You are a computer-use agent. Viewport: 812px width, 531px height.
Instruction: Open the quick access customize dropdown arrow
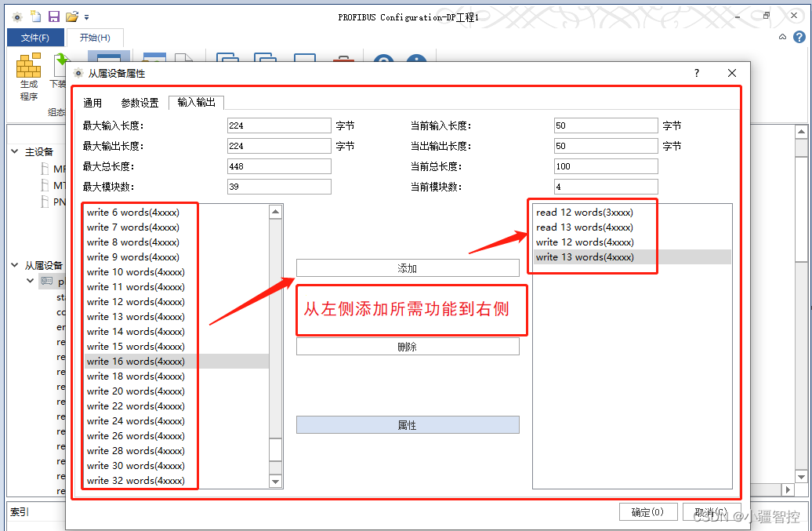[x=86, y=17]
